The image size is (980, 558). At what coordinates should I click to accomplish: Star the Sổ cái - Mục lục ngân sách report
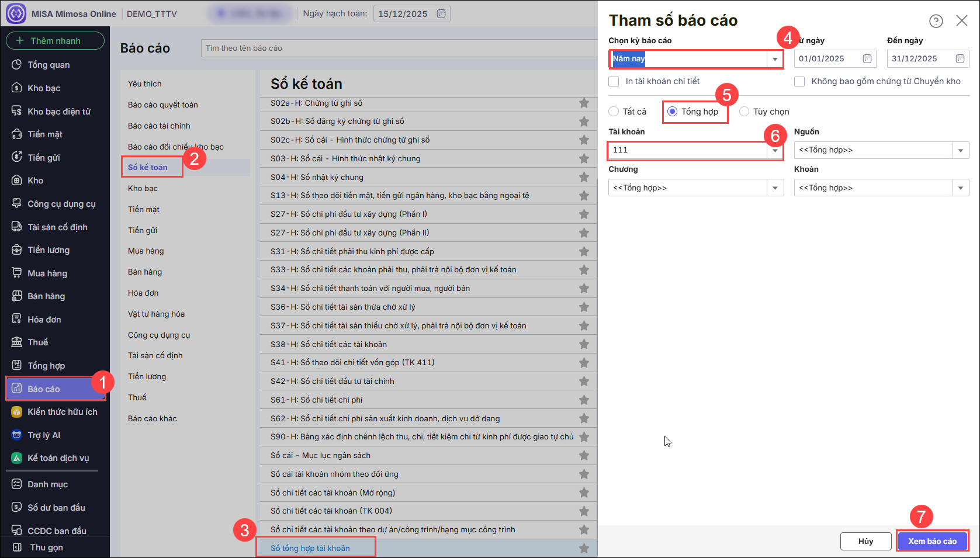pyautogui.click(x=583, y=456)
